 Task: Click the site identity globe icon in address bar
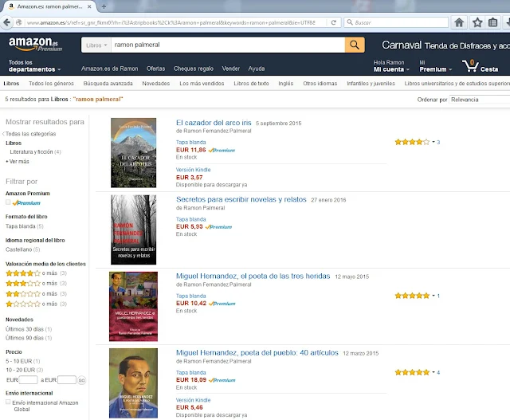tap(19, 22)
